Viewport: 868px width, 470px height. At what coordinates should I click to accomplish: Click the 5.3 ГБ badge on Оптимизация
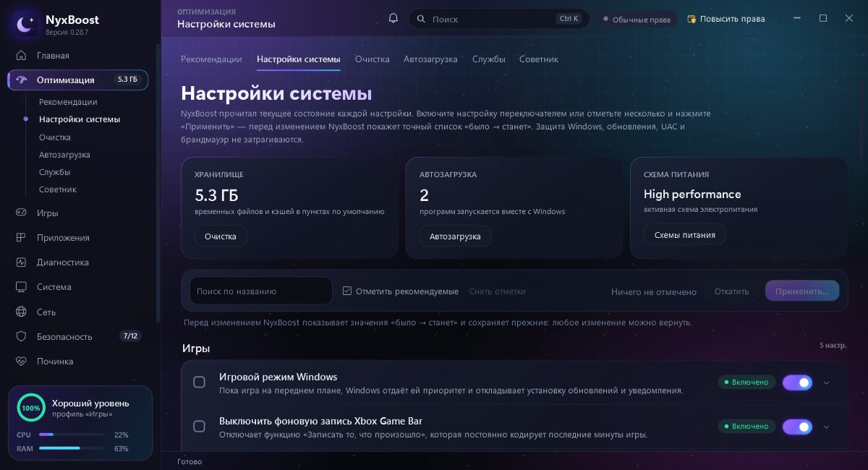pos(127,80)
